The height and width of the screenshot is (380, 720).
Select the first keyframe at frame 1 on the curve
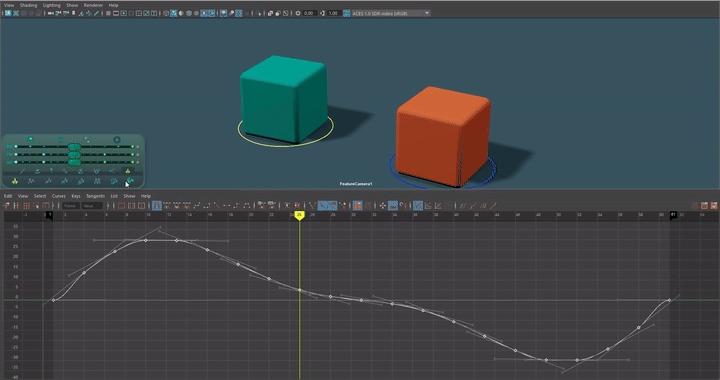(x=54, y=300)
